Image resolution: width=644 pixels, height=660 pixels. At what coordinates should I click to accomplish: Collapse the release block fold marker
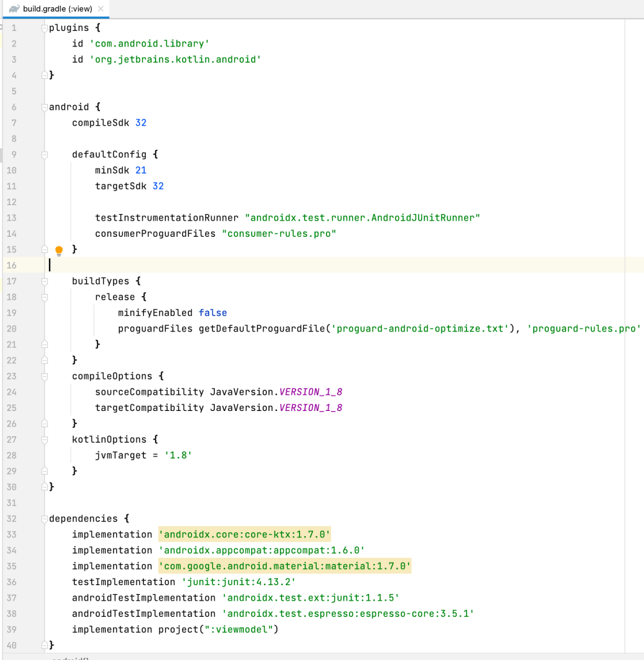click(45, 297)
